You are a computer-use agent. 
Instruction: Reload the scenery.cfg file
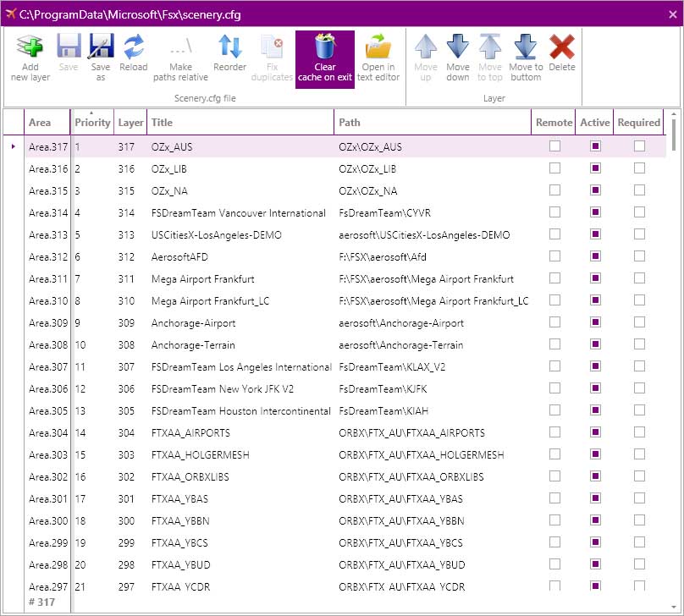tap(134, 53)
